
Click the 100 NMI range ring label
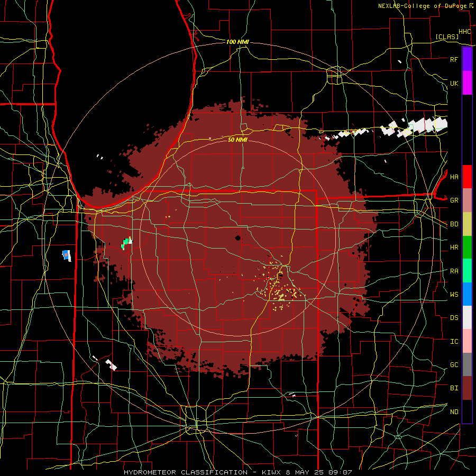237,42
